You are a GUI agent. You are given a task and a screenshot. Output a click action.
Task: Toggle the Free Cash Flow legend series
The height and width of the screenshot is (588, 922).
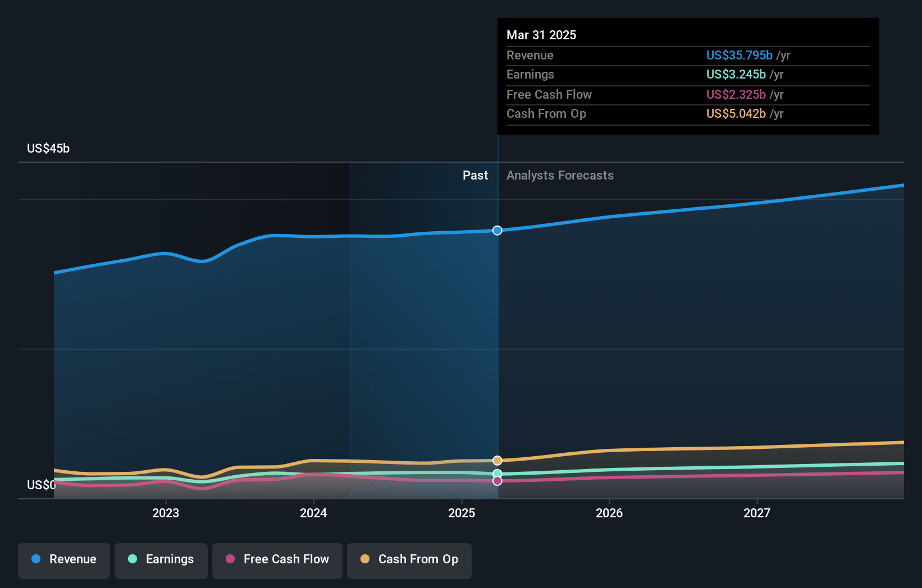click(x=277, y=561)
